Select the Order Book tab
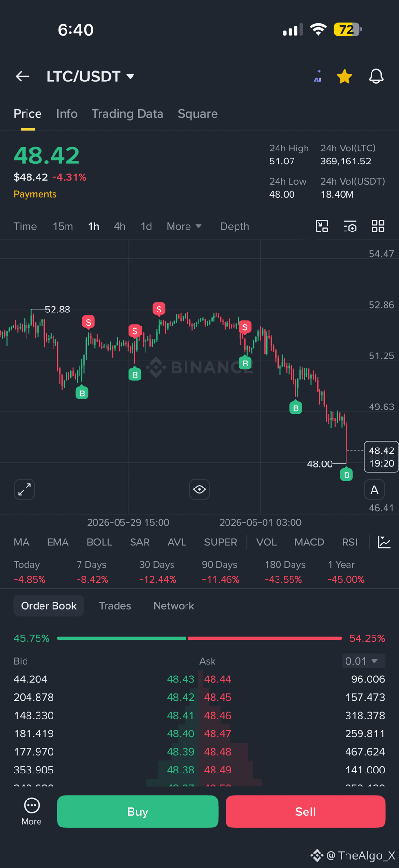Viewport: 399px width, 868px height. [49, 606]
